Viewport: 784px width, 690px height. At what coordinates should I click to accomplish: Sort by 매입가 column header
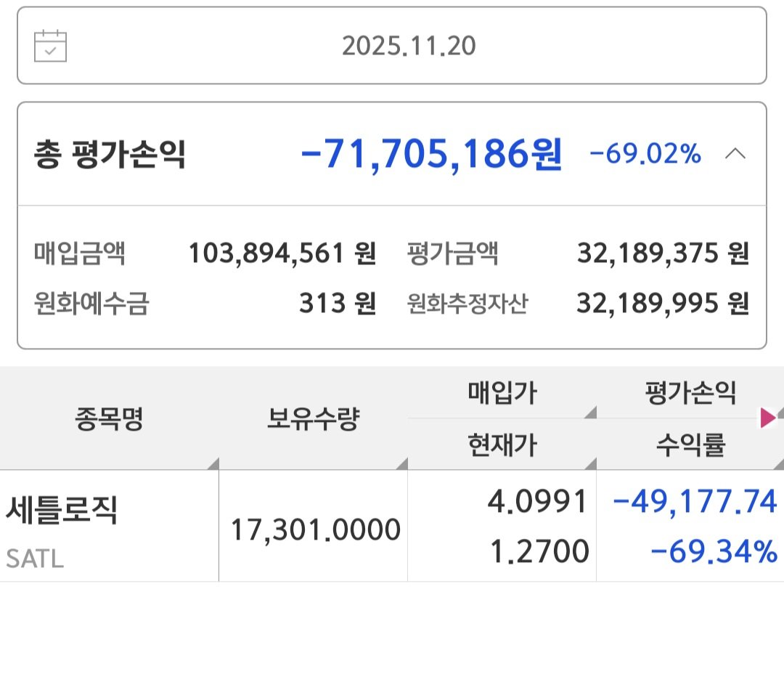tap(502, 392)
